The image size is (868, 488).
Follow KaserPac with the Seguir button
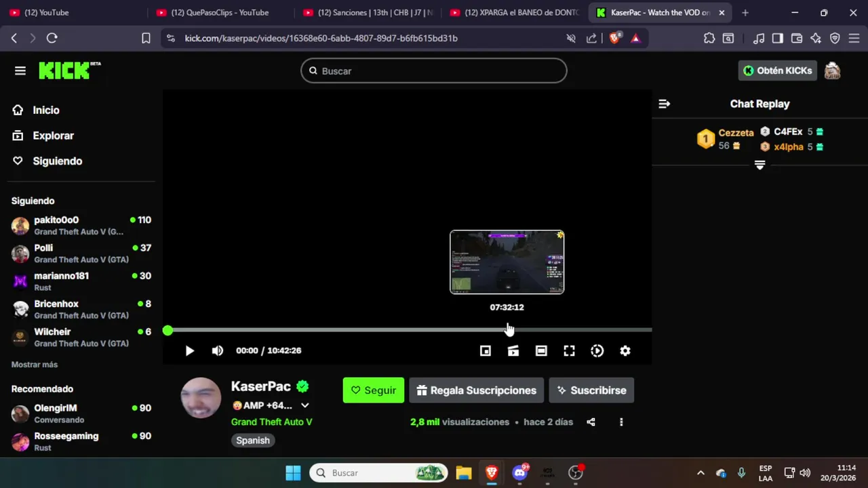374,390
